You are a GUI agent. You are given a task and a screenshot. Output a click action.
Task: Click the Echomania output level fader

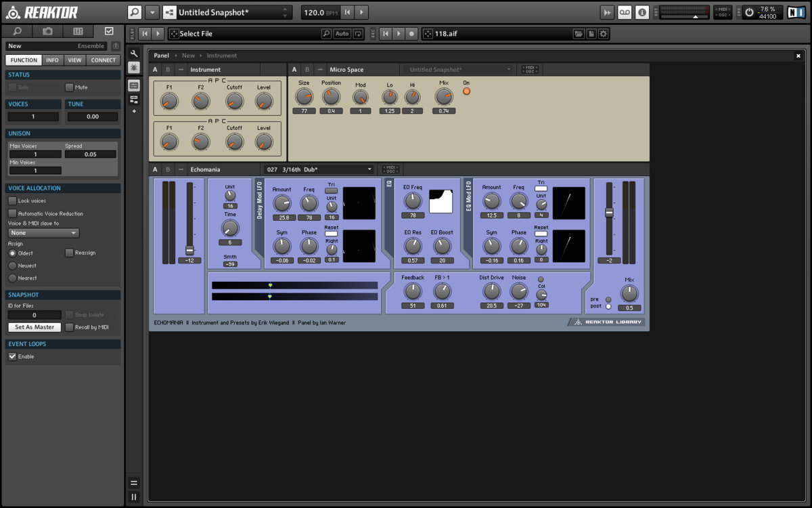tap(609, 213)
